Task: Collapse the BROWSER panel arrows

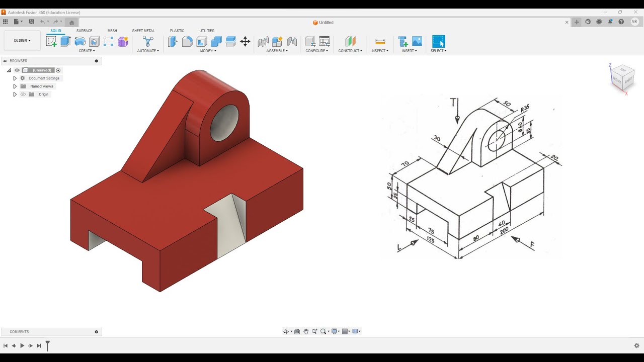Action: coord(5,61)
